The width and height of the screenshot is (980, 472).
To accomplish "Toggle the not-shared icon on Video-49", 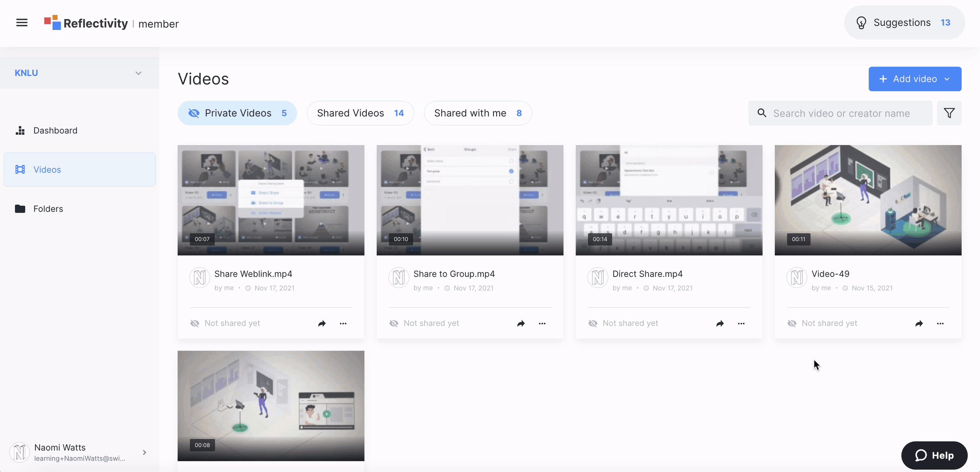I will pos(792,324).
